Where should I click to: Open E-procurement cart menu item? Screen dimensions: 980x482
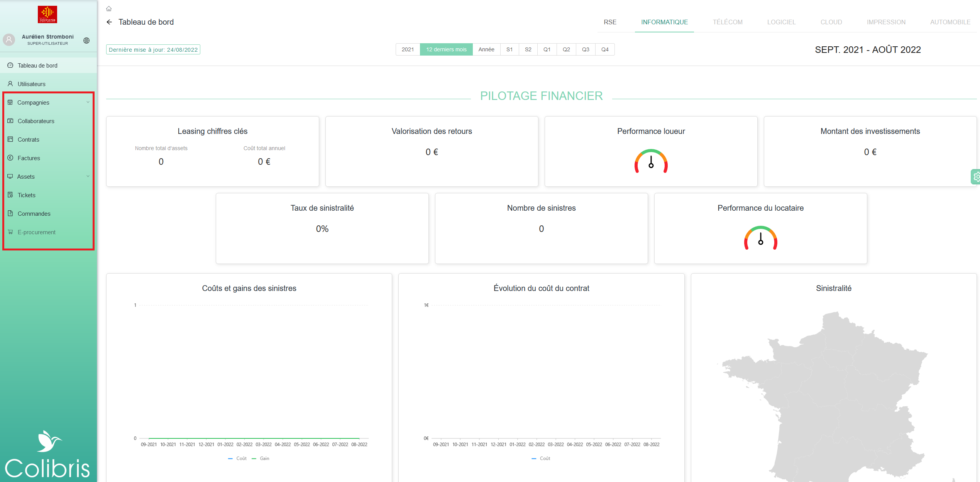[36, 232]
